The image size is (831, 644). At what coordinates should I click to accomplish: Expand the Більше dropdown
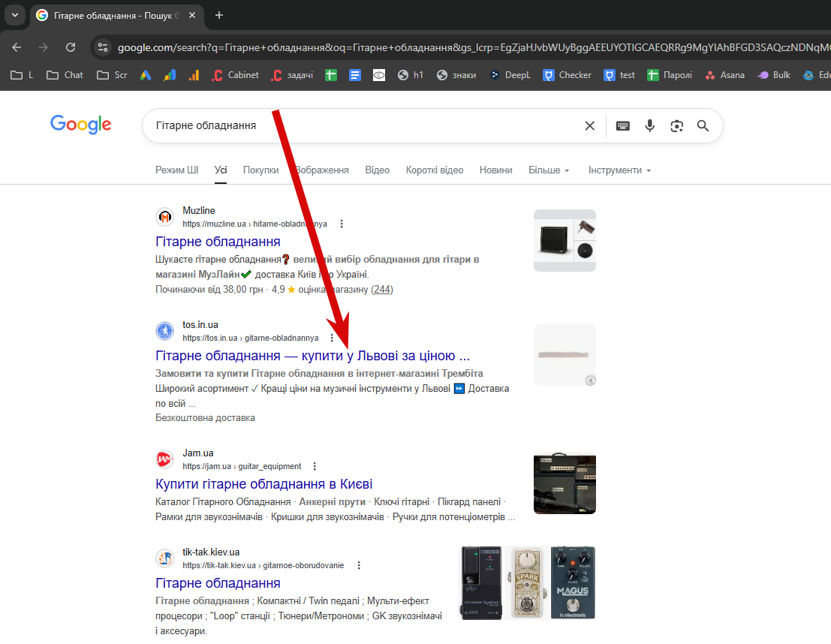pos(549,170)
